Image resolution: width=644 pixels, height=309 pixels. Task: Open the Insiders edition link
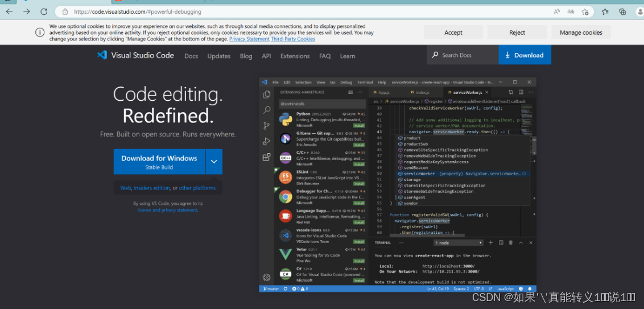click(x=151, y=188)
